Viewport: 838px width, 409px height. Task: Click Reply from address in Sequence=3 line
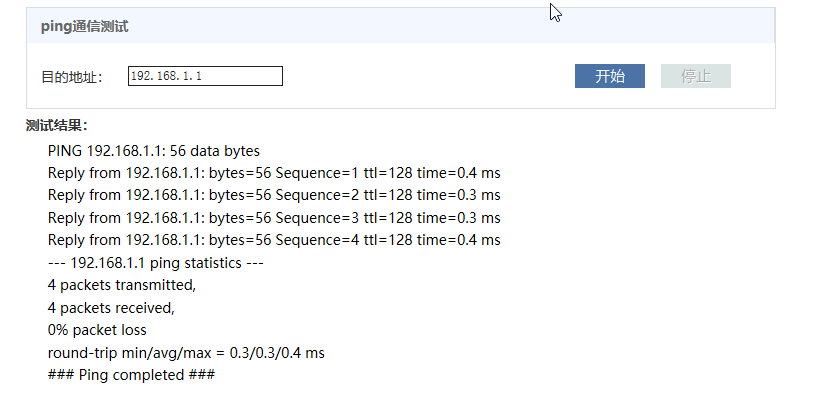pos(123,217)
